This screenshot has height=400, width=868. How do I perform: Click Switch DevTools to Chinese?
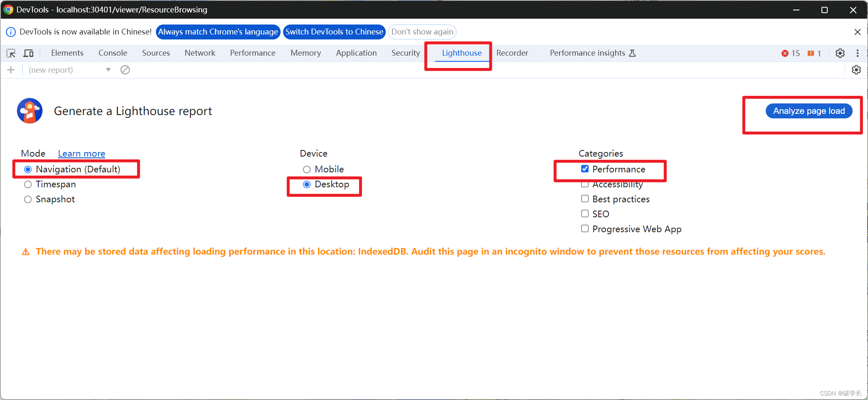334,32
